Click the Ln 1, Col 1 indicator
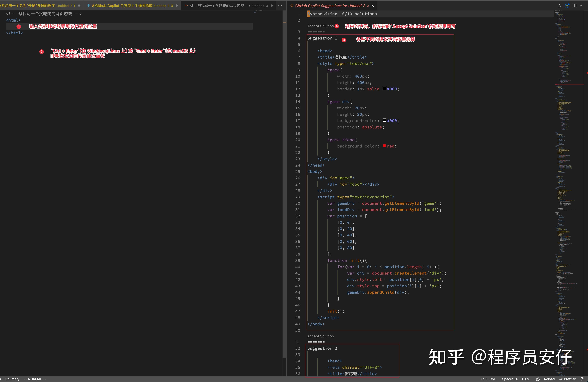 pyautogui.click(x=489, y=379)
